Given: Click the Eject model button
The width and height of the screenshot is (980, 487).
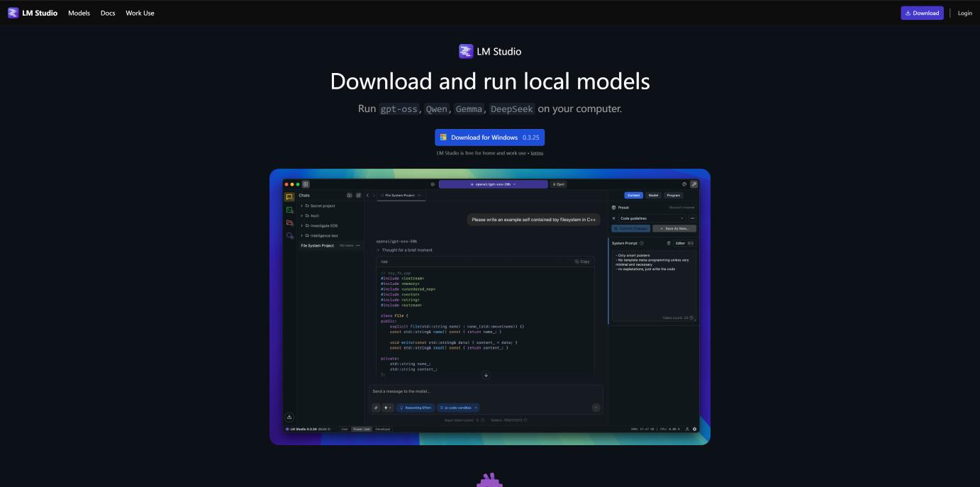Looking at the screenshot, I should 559,184.
